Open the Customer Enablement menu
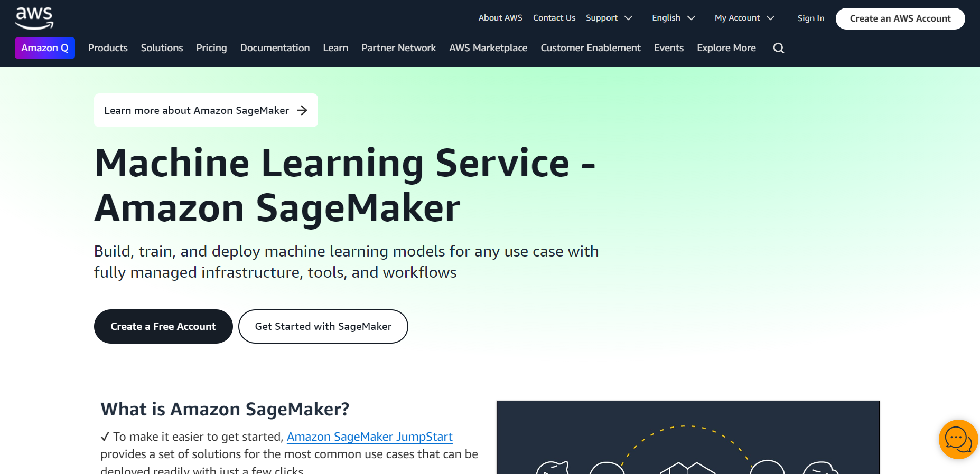 [x=591, y=48]
